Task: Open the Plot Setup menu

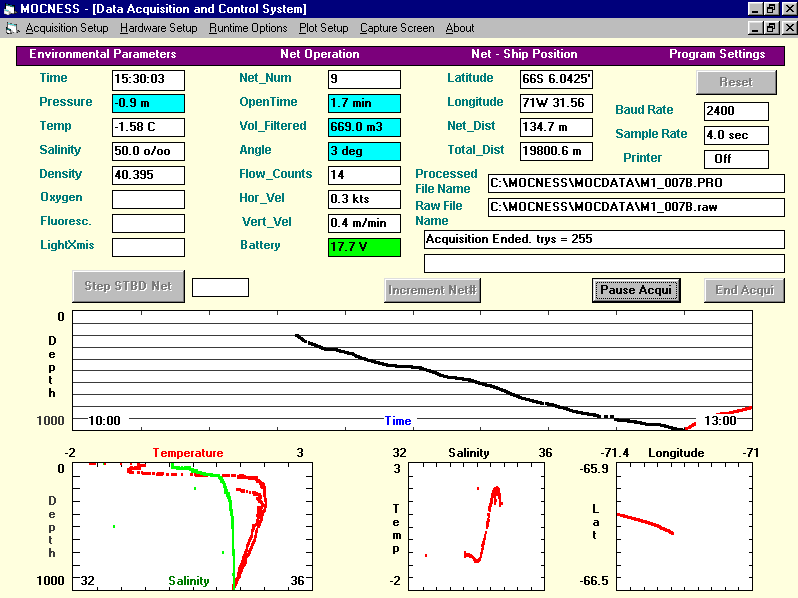Action: tap(324, 29)
